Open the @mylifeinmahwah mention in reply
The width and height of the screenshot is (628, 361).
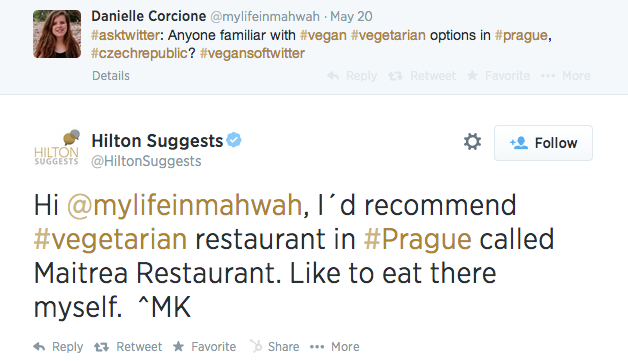pos(184,205)
